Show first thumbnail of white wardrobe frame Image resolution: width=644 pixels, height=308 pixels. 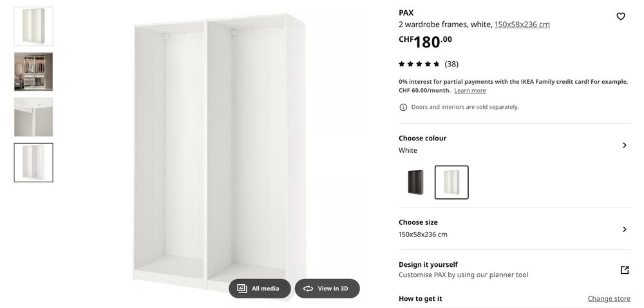point(33,26)
